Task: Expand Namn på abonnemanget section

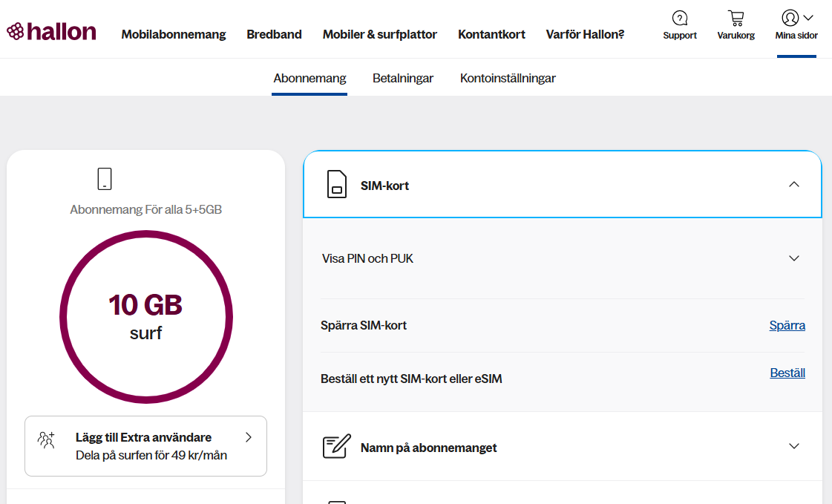Action: pos(793,446)
